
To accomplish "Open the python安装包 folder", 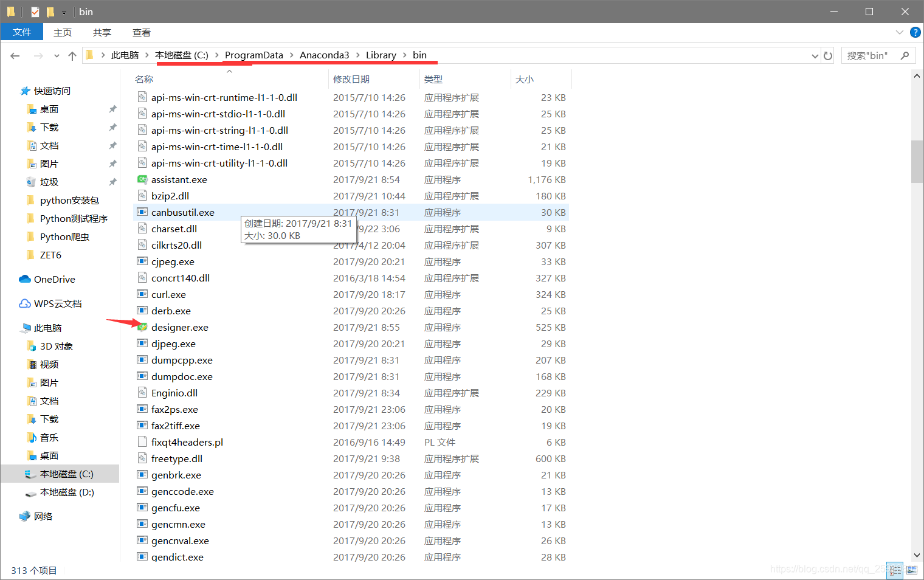I will (69, 200).
